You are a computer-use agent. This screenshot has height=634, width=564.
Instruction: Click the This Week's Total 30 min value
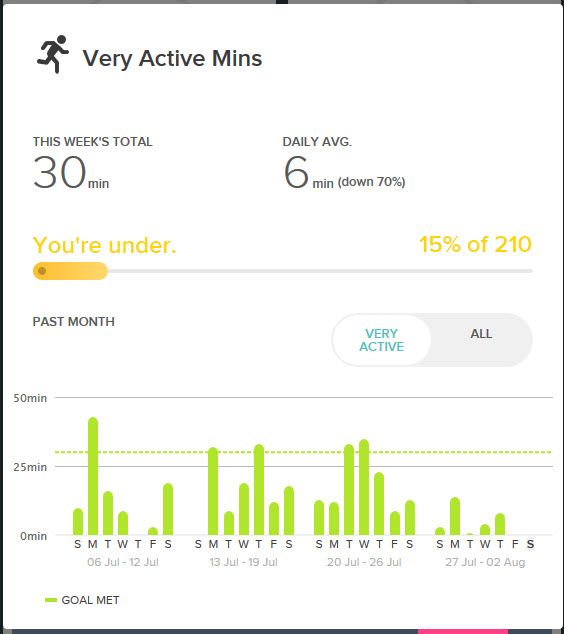tap(71, 173)
